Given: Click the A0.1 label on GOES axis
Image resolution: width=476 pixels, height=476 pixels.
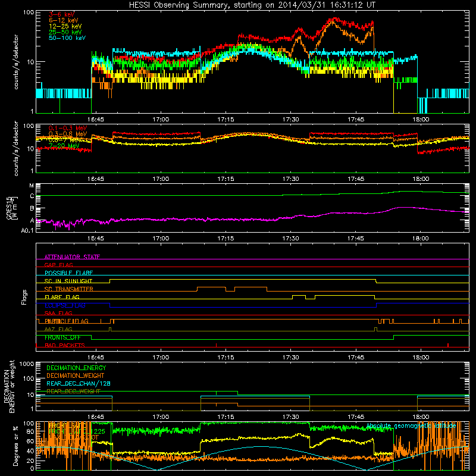Looking at the screenshot, I should pyautogui.click(x=27, y=230).
